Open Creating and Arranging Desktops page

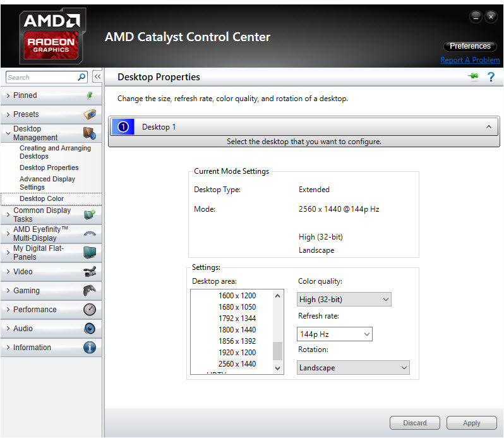pyautogui.click(x=55, y=152)
